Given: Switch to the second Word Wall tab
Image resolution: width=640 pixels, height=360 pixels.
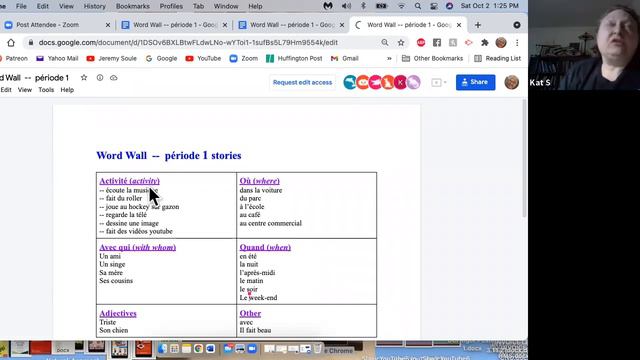Looking at the screenshot, I should tap(292, 25).
